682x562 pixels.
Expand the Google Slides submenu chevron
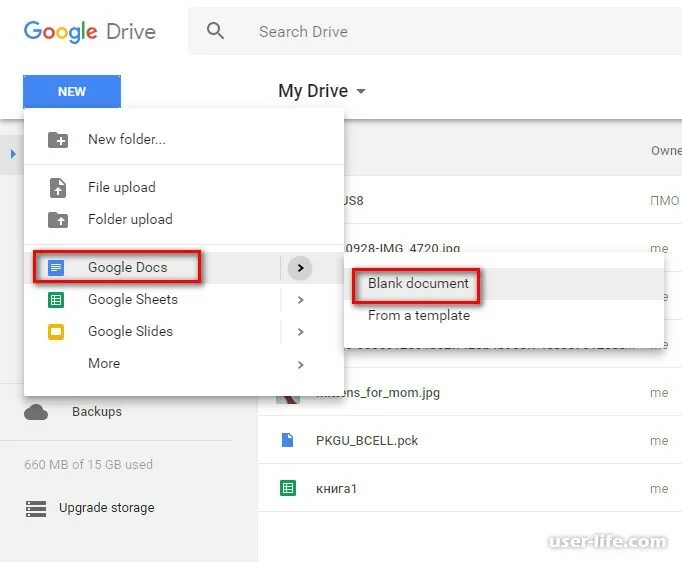pos(301,332)
